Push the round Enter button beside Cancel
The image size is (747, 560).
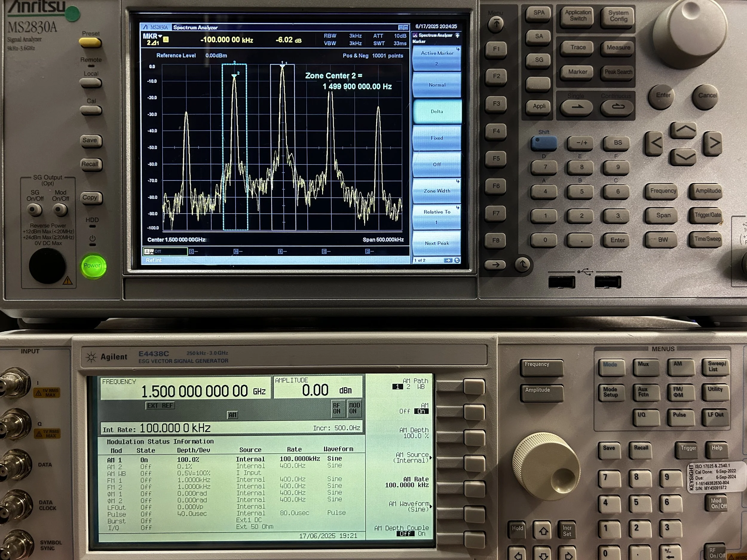coord(662,97)
